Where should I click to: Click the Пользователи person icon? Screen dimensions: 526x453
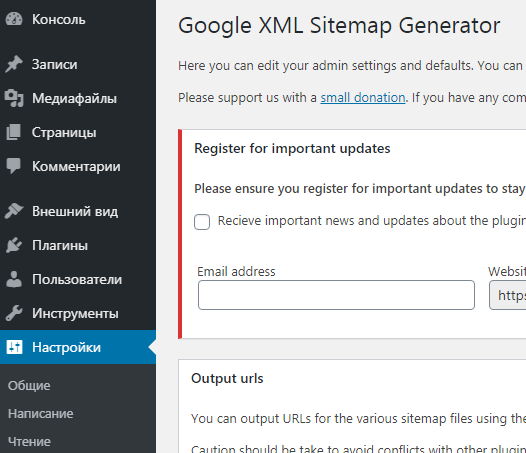(x=14, y=279)
